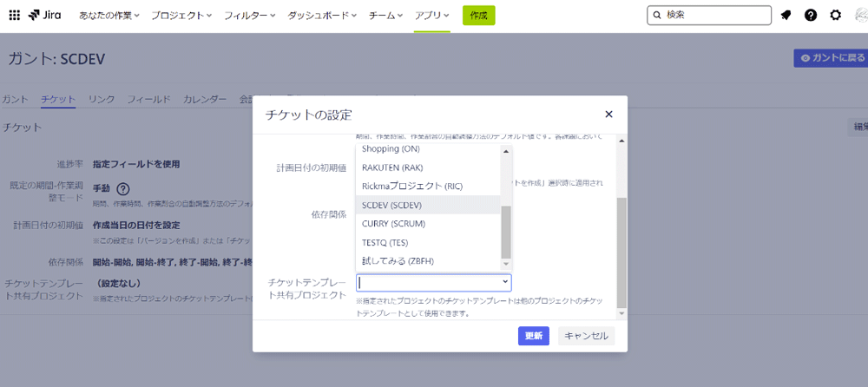Open the settings gear icon
The width and height of the screenshot is (868, 387).
click(x=835, y=16)
